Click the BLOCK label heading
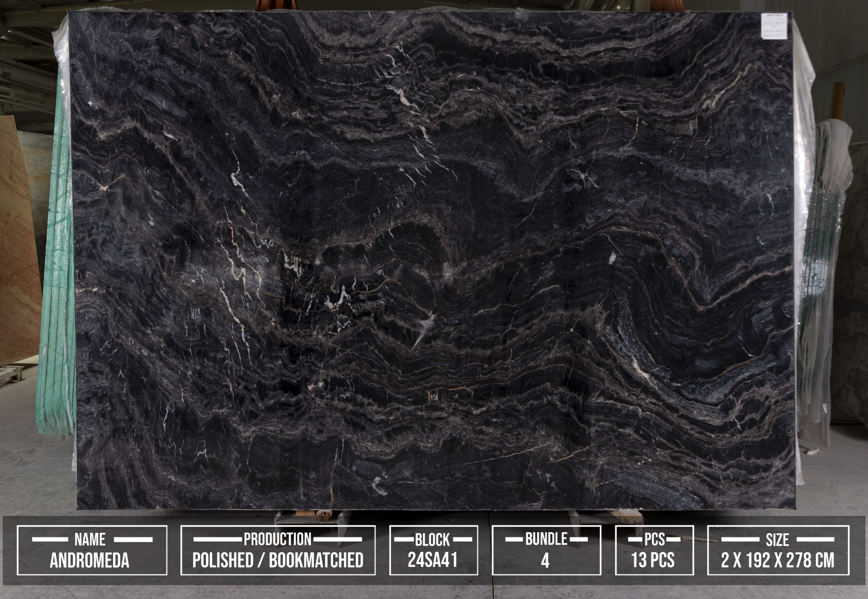Image resolution: width=868 pixels, height=599 pixels. [432, 540]
